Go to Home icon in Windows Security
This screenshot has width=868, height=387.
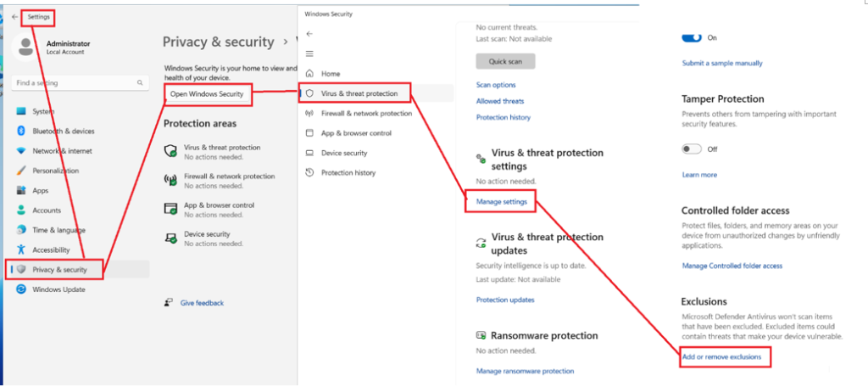click(x=309, y=74)
